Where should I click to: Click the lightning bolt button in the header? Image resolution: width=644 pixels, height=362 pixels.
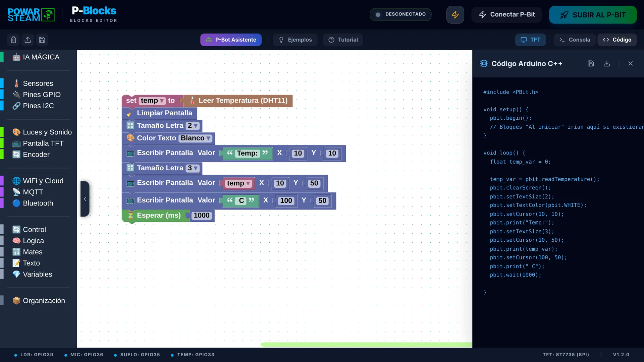(455, 15)
